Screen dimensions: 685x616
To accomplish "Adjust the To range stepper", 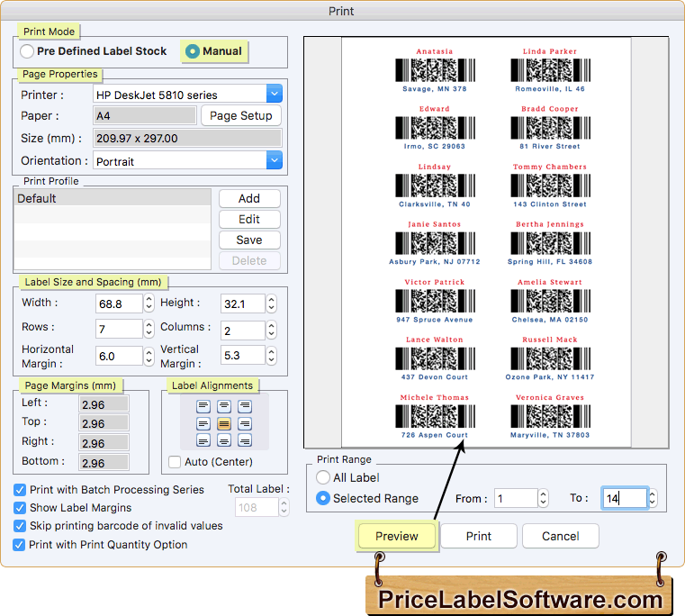I will 653,497.
